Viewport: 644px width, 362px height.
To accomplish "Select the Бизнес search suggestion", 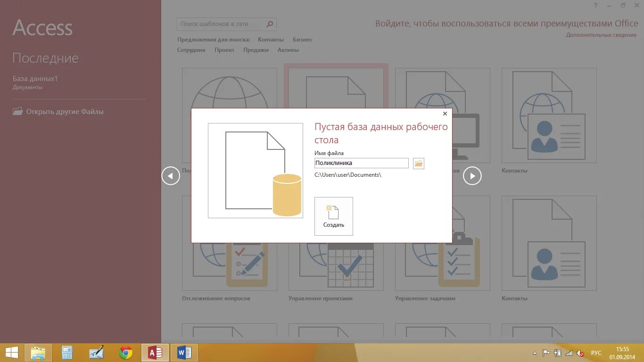I will point(303,40).
